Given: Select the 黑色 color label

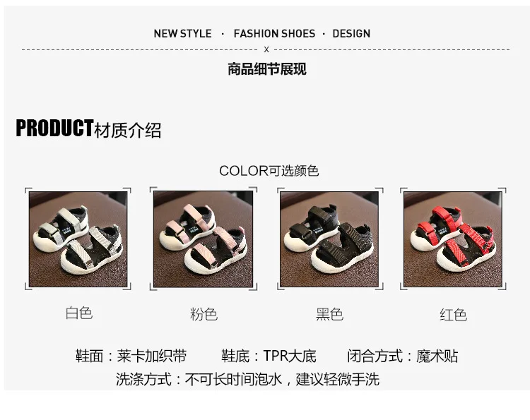Looking at the screenshot, I should point(329,314).
